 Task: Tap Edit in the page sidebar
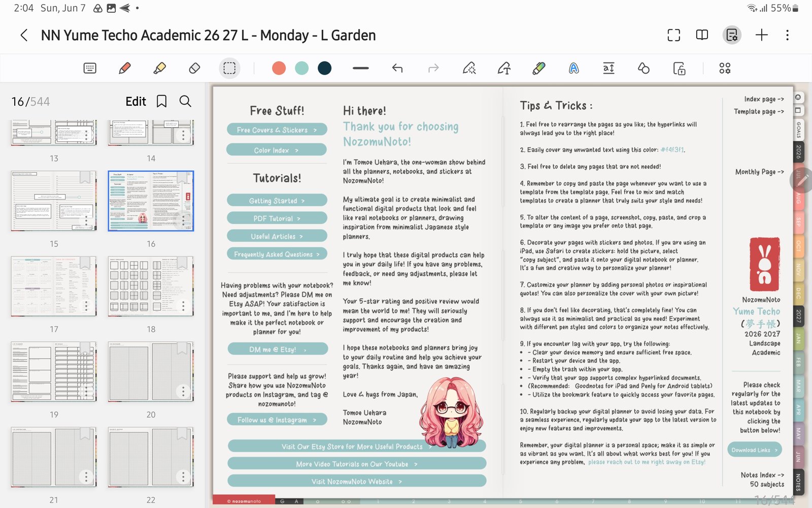click(136, 102)
